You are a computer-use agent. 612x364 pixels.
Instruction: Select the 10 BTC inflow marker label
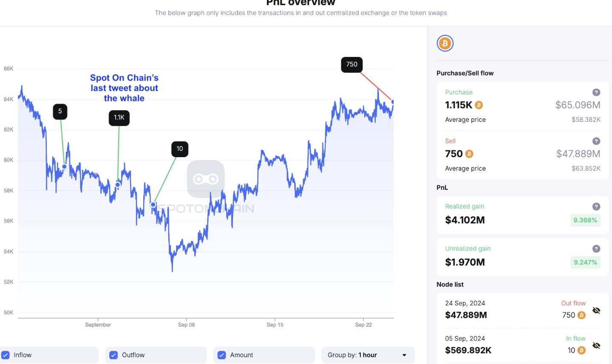pos(180,149)
